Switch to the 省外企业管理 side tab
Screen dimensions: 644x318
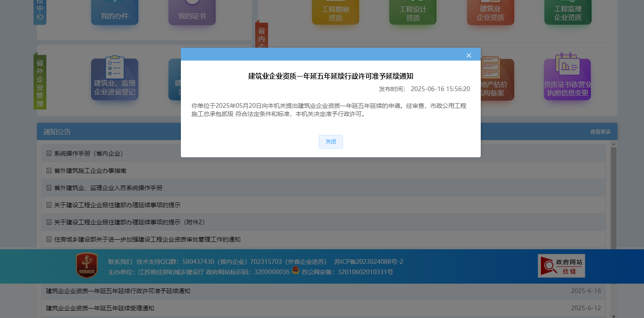click(x=40, y=82)
